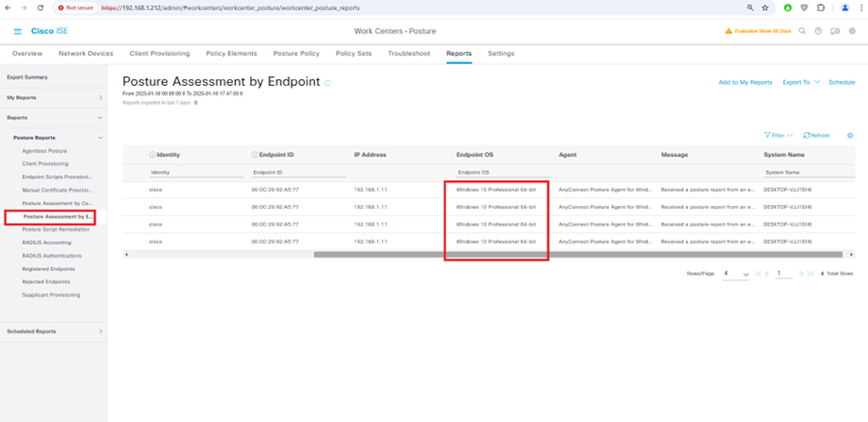
Task: Click the info icon beside Identity column header
Action: pyautogui.click(x=152, y=155)
